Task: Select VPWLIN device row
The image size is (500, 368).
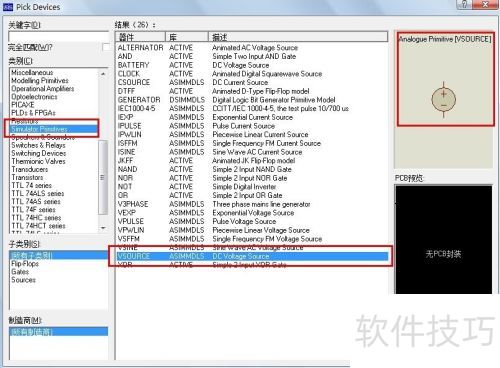Action: [x=252, y=230]
